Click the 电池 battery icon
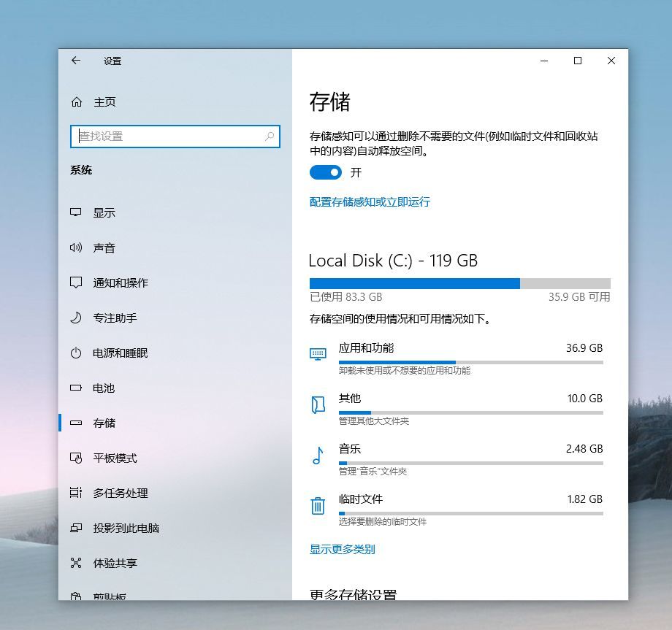Screen dimensions: 672x630 [x=76, y=388]
